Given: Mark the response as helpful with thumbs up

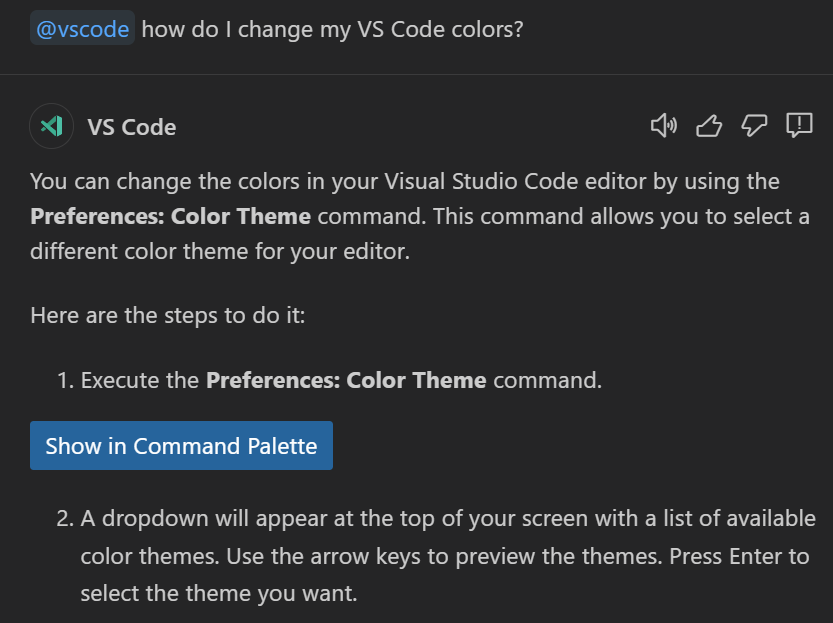Looking at the screenshot, I should pyautogui.click(x=708, y=125).
